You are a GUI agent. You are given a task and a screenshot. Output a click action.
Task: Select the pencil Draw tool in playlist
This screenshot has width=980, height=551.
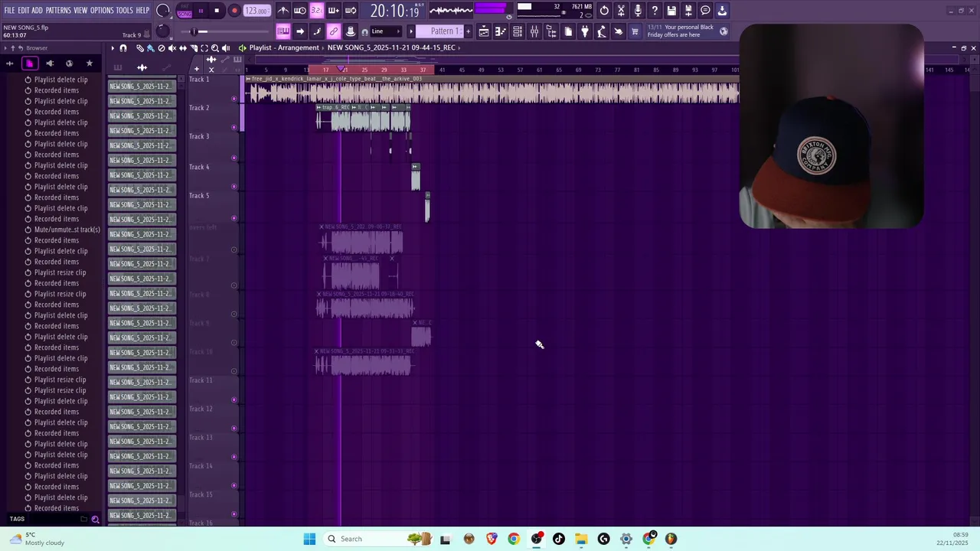pyautogui.click(x=139, y=48)
